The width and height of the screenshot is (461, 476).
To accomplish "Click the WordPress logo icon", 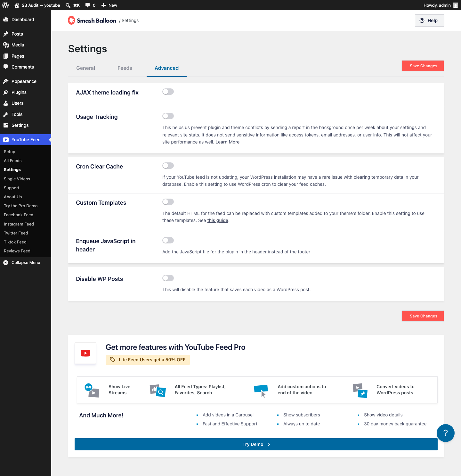I will (x=5, y=5).
